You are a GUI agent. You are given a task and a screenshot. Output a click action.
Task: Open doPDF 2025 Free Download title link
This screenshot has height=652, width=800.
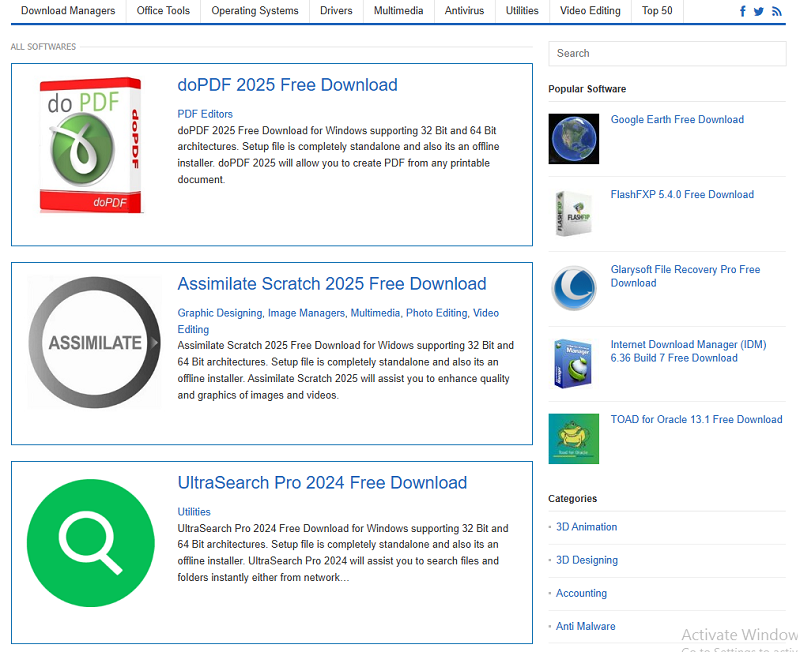(x=287, y=85)
